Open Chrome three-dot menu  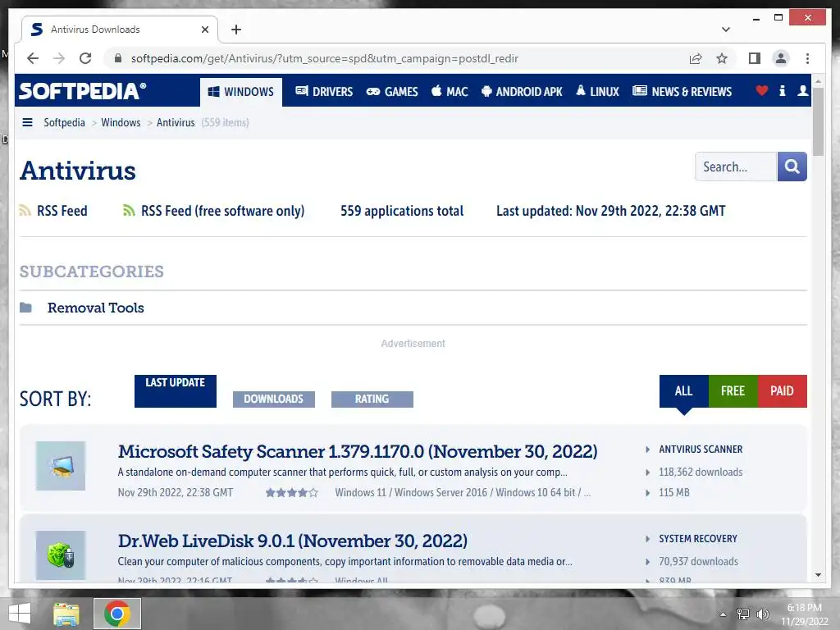point(807,58)
